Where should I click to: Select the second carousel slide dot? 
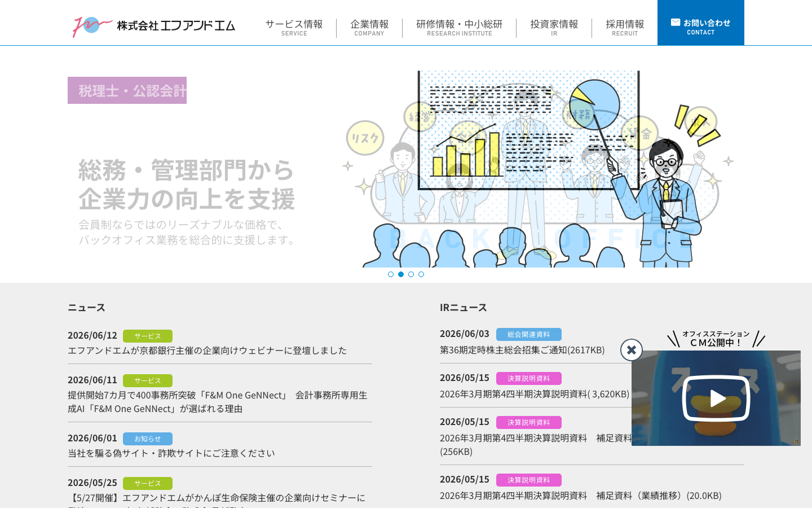[x=401, y=274]
